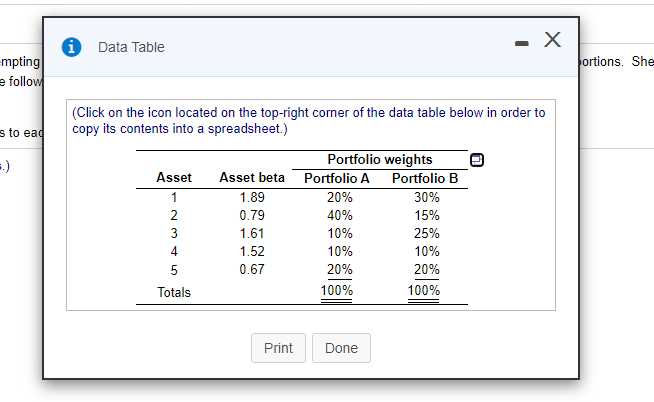Click the copy instructions text above table
The image size is (654, 402).
pyautogui.click(x=309, y=121)
